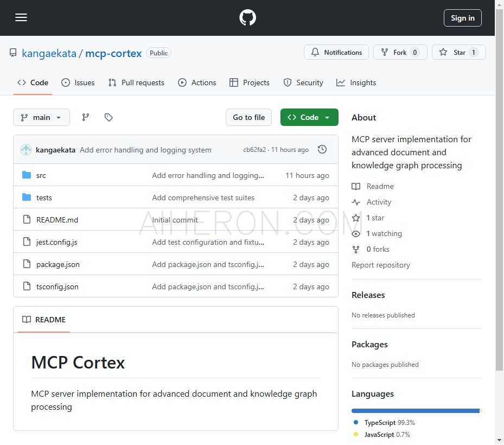Open 'Initial commit' commit message

click(175, 220)
